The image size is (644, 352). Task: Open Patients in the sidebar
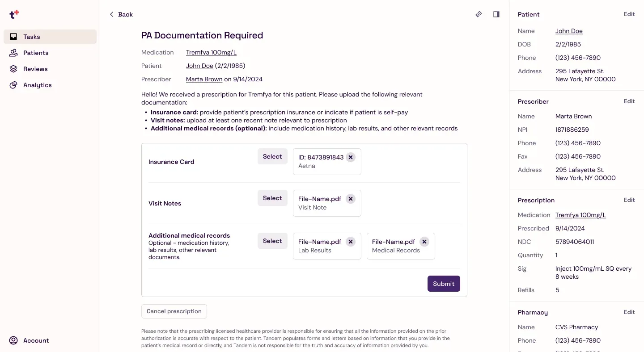[x=36, y=53]
